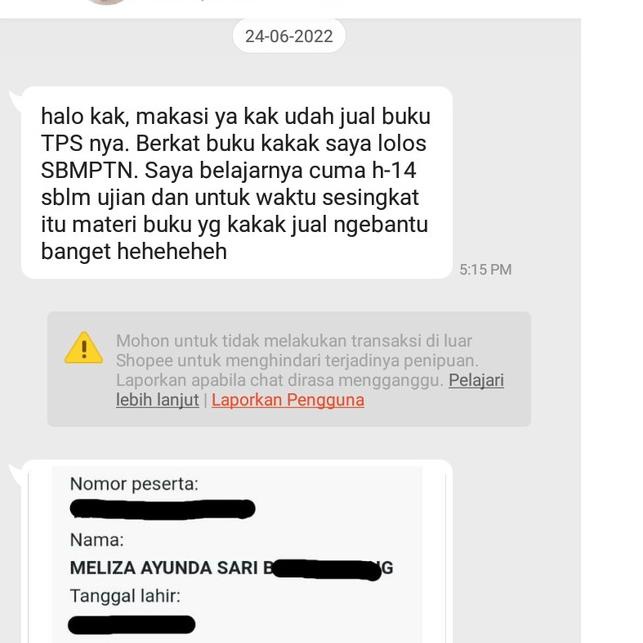Click the Tanggal lahir label

coord(125,596)
